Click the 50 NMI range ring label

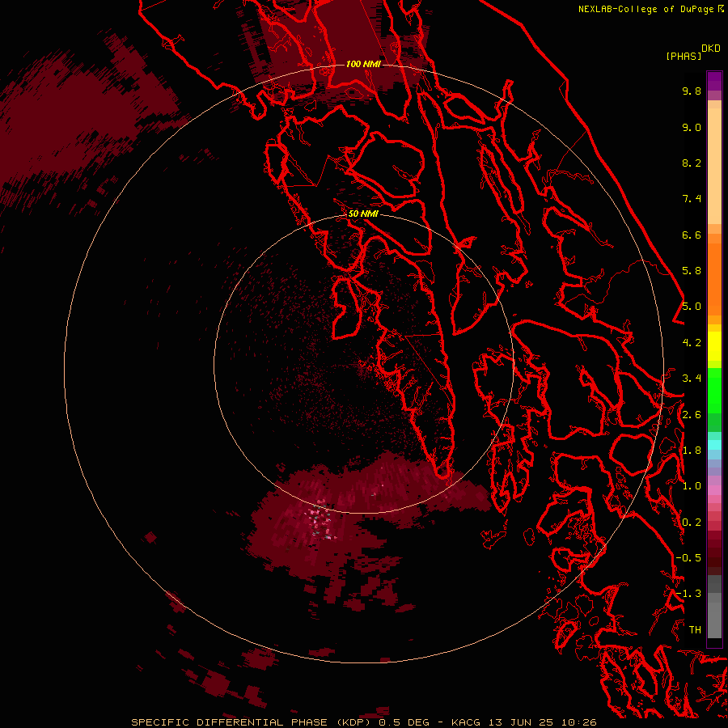363,214
